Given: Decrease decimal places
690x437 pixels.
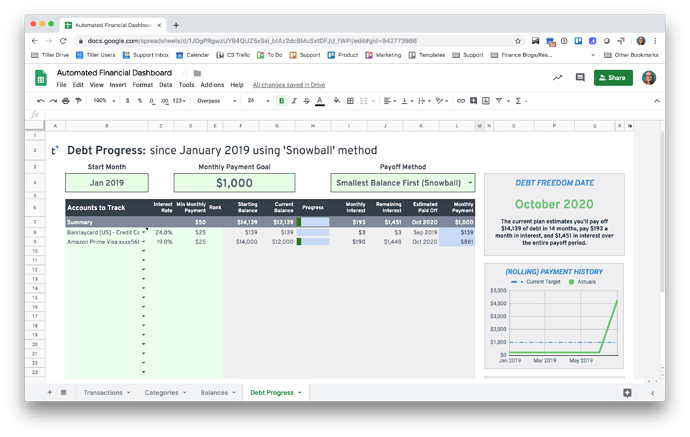Looking at the screenshot, I should pos(152,101).
